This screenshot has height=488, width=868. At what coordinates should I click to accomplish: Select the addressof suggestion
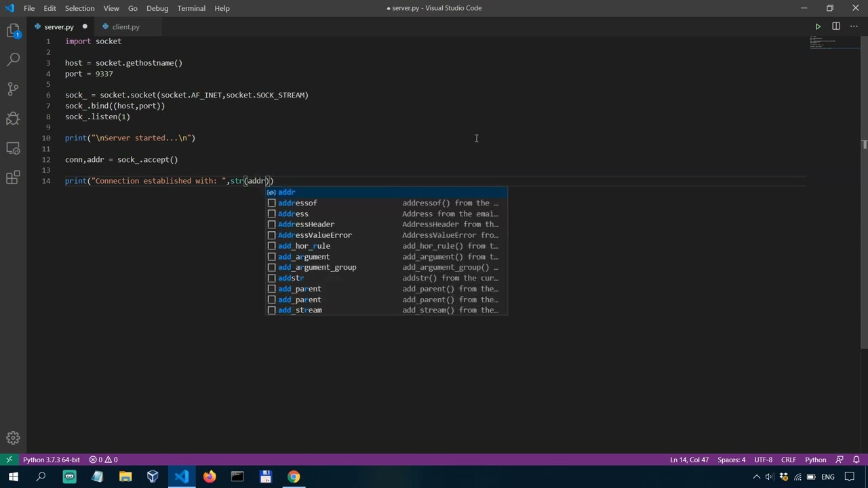298,203
